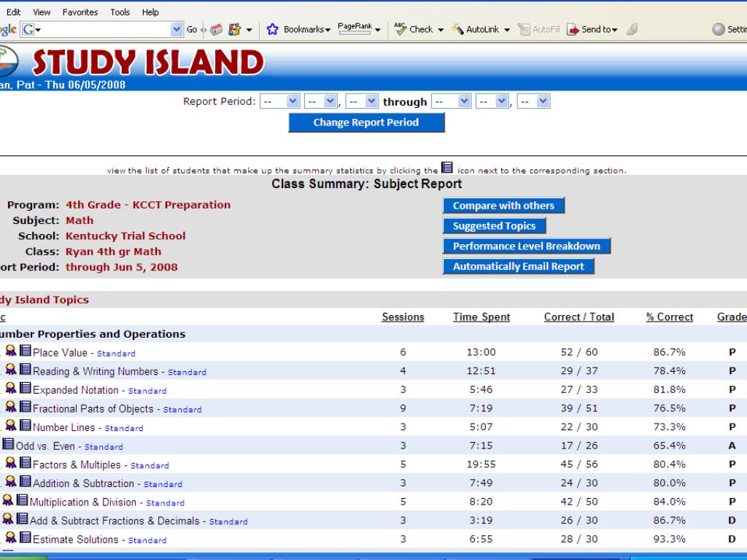The width and height of the screenshot is (747, 560).
Task: Open the student list icon for Fractional Parts of Objects
Action: point(26,407)
